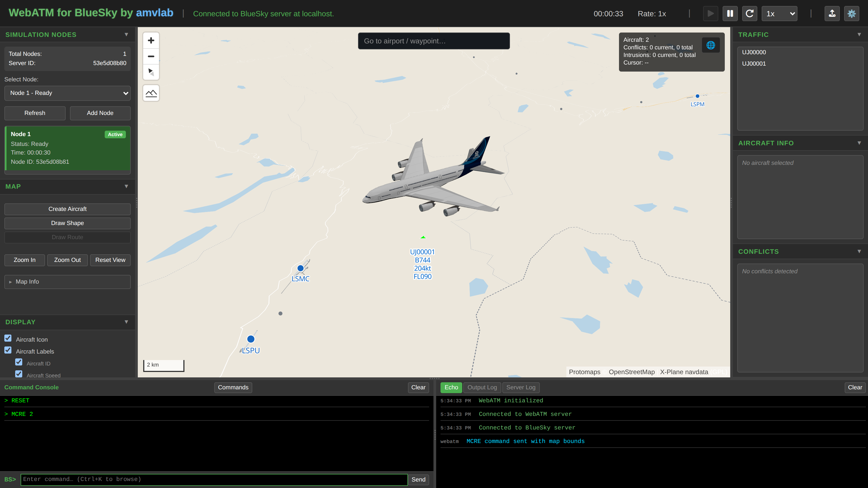Viewport: 868px width, 488px height.
Task: Click the Zoom In button in Map panel
Action: [x=25, y=260]
